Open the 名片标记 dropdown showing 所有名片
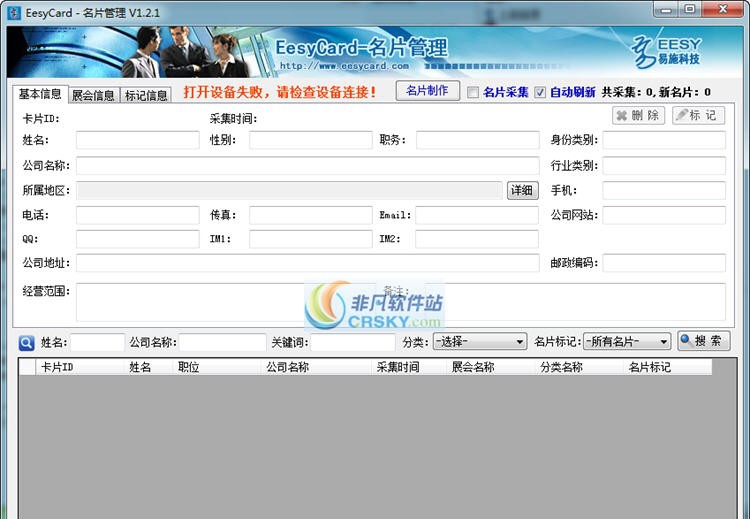 [627, 342]
